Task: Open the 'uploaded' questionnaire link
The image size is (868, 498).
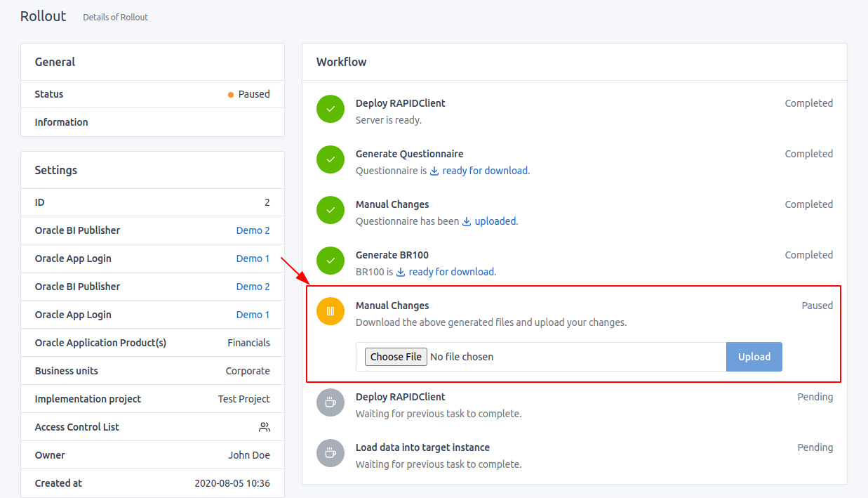Action: point(495,221)
